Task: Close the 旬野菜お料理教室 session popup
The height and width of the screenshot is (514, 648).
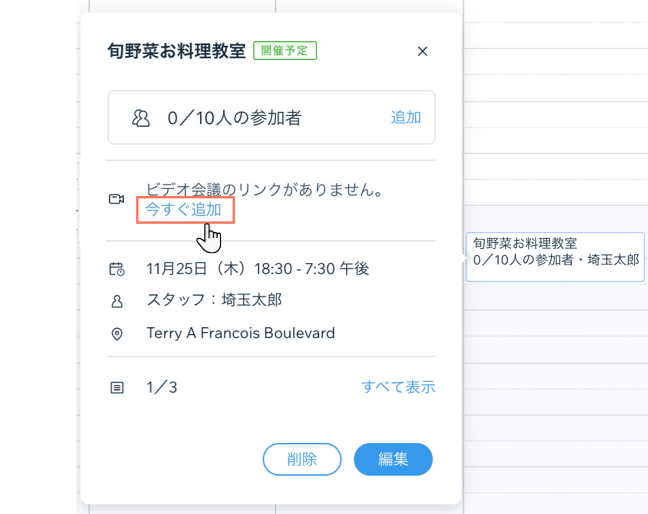Action: 422,51
